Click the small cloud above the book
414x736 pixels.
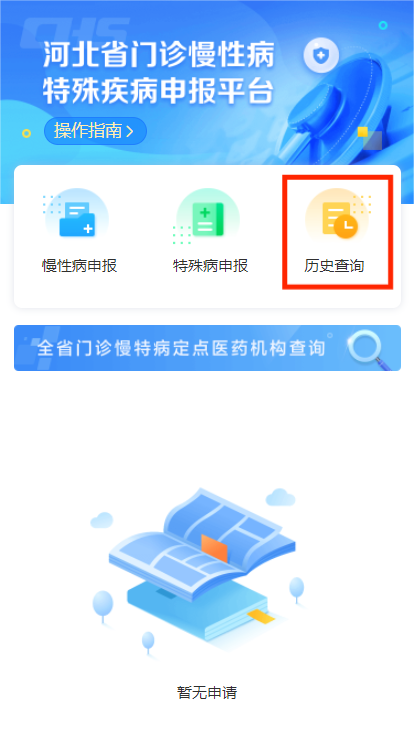coord(280,497)
